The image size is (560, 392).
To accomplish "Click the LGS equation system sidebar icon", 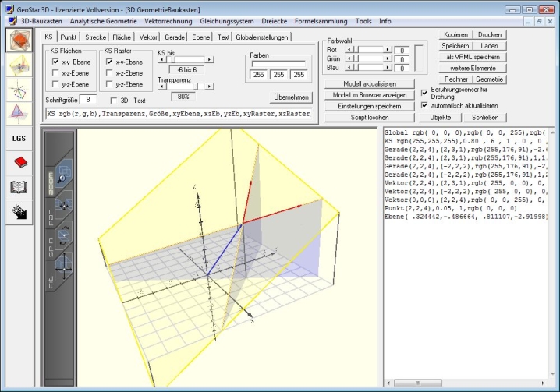I will tap(19, 138).
